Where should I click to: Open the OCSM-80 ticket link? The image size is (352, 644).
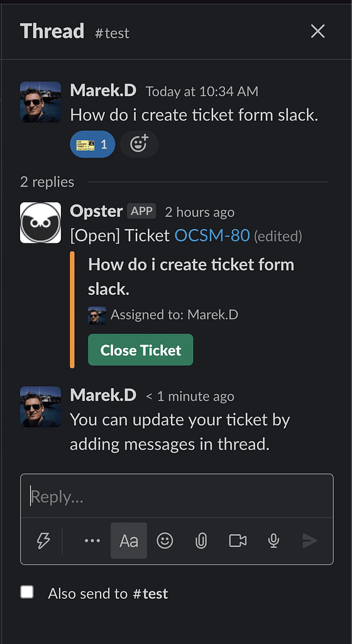pyautogui.click(x=212, y=236)
